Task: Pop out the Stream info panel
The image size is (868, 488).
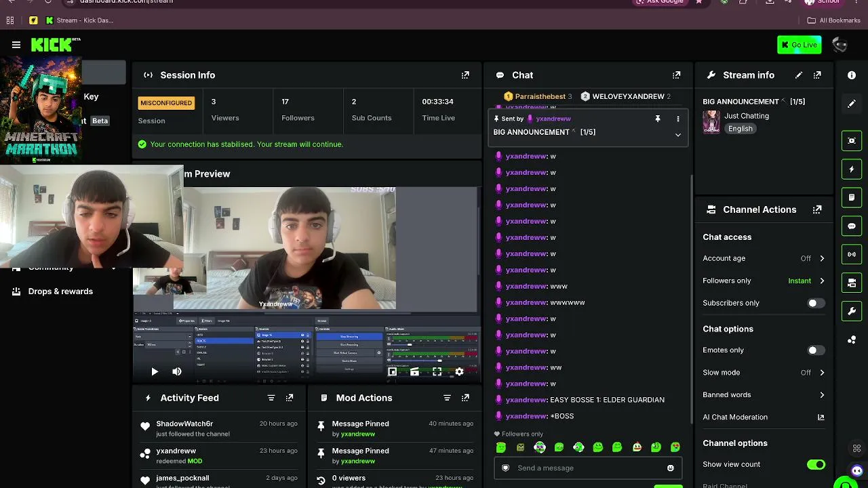Action: pos(817,75)
